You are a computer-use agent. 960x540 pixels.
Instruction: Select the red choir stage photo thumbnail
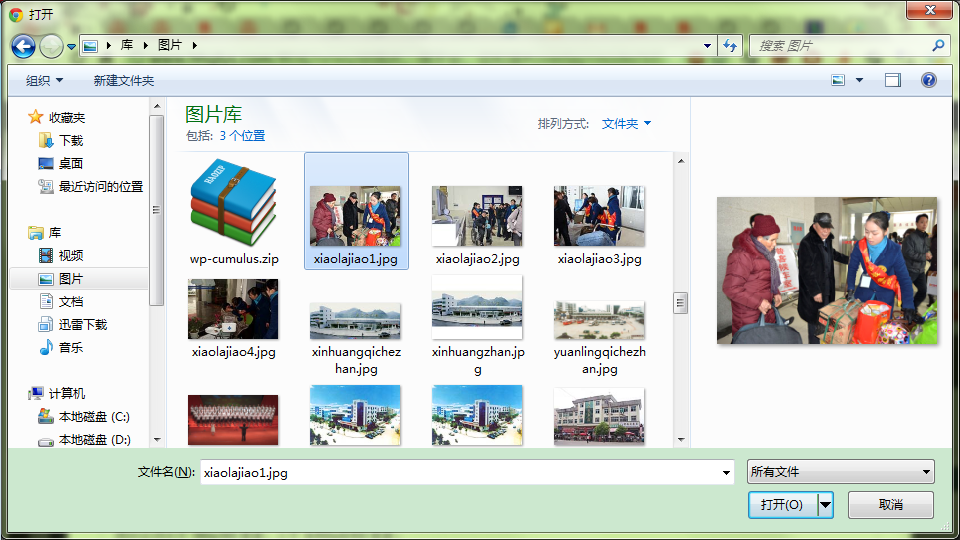[233, 420]
